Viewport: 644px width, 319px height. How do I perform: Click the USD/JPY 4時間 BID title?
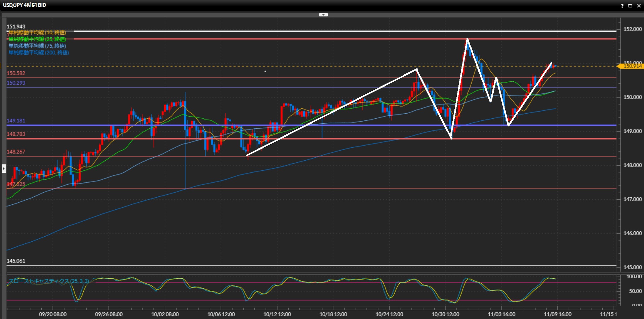click(25, 5)
